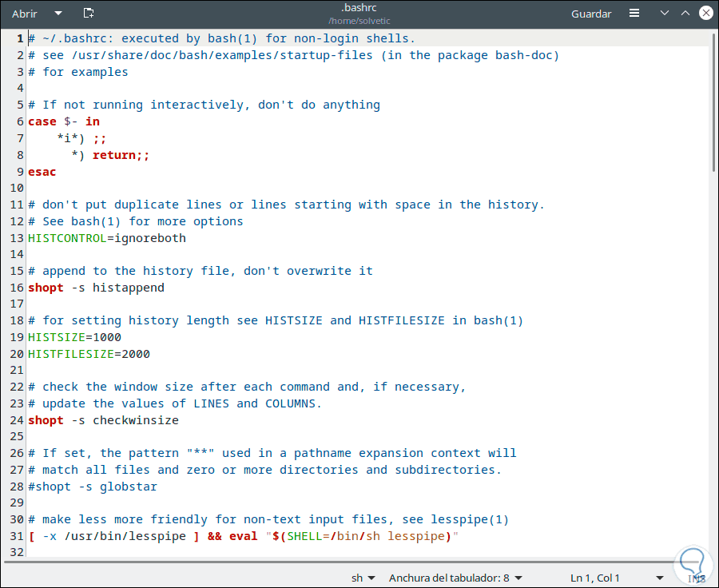Open the recent files dropdown arrow
The height and width of the screenshot is (588, 719).
click(x=58, y=14)
